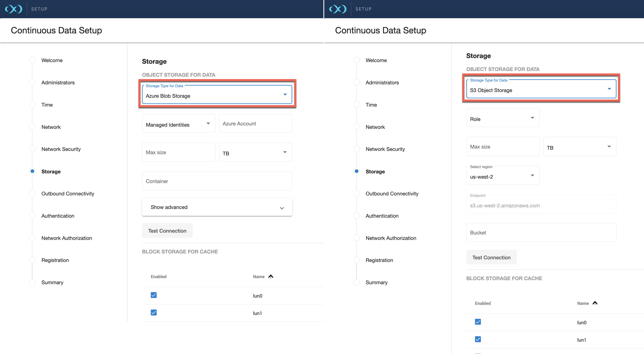Click the Name sort arrow in left table

coord(271,277)
